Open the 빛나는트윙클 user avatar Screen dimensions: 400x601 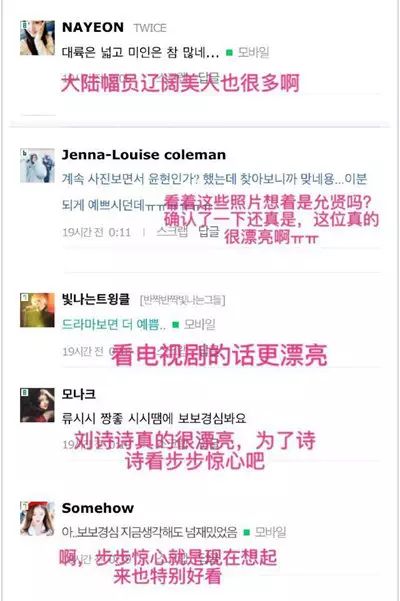coord(37,310)
